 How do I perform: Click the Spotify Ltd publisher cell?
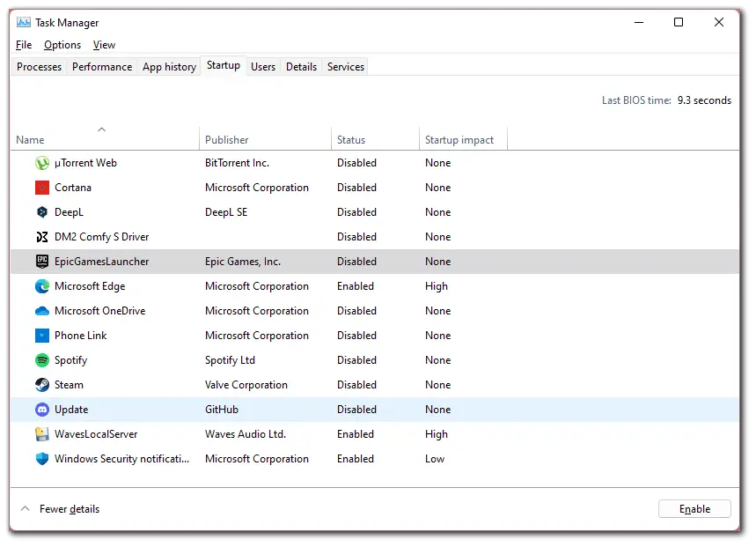[230, 360]
